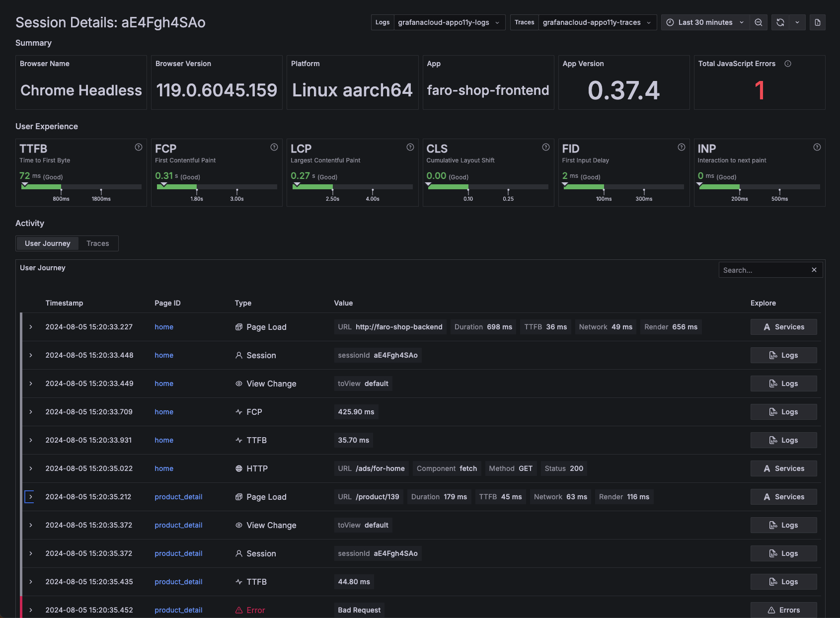
Task: Click the document export icon at top right
Action: click(x=817, y=22)
